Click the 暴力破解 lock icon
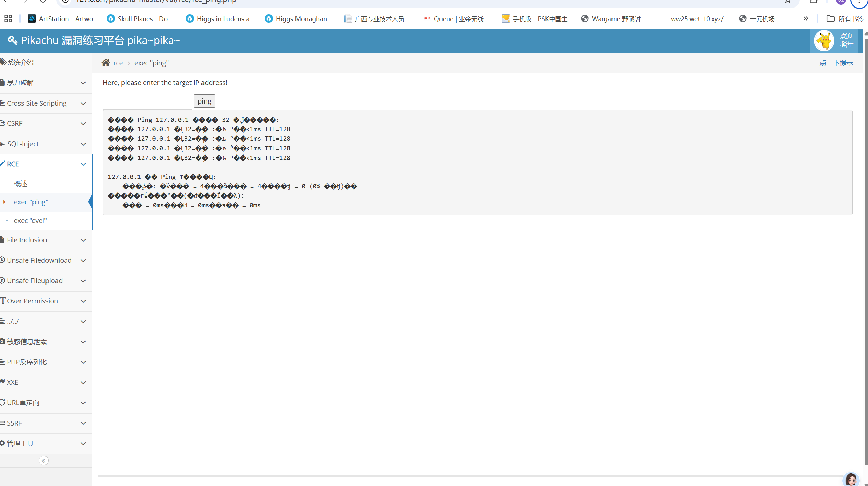The width and height of the screenshot is (868, 486). coord(2,82)
